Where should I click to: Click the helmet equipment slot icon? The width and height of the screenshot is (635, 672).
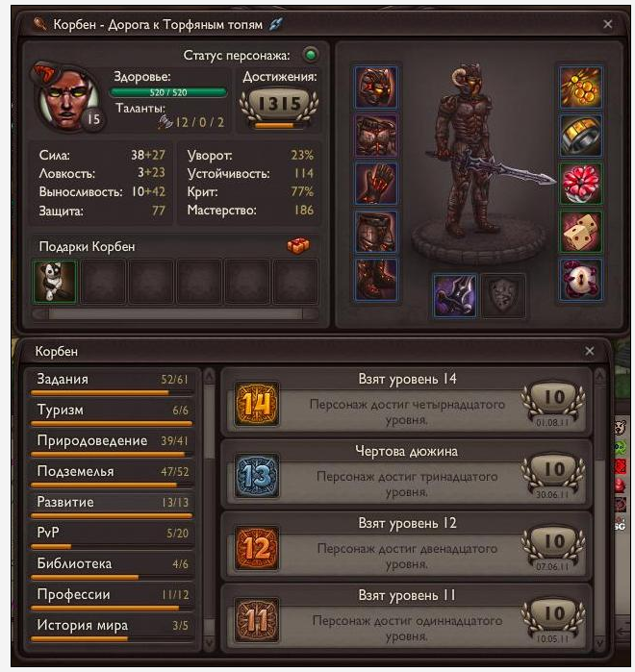[x=376, y=87]
